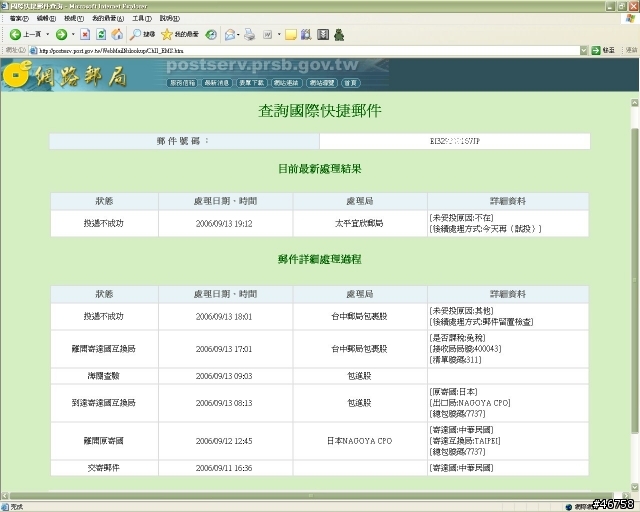Click the 服務信箱 banner button
Image resolution: width=640 pixels, height=512 pixels.
pos(182,83)
